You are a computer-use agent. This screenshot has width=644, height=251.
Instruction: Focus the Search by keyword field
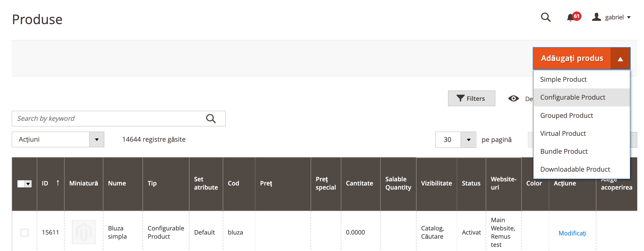click(109, 118)
